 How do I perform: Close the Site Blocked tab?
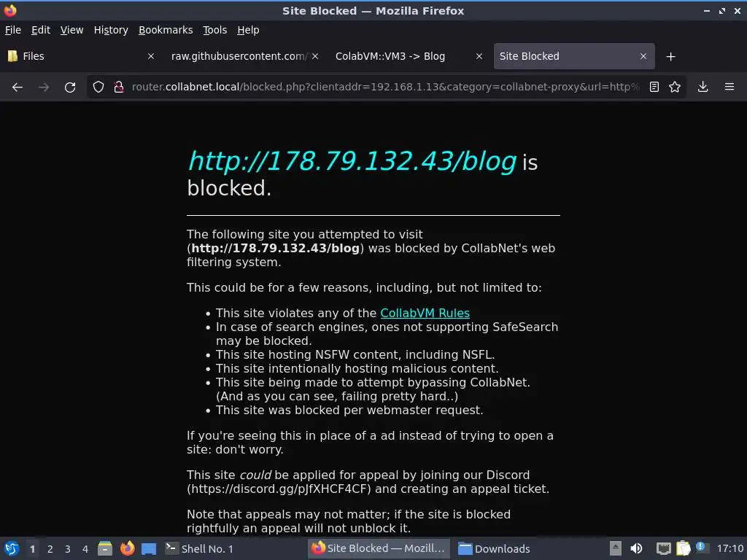point(643,56)
